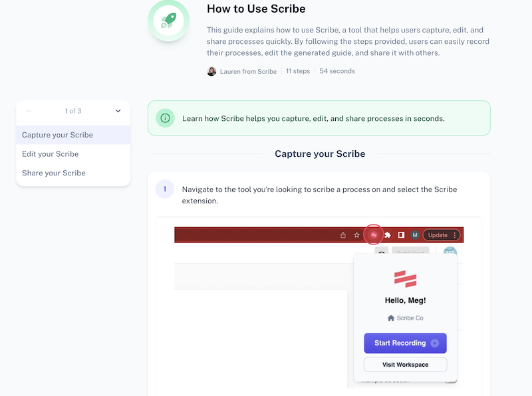
Task: Click the M profile avatar in the toolbar
Action: tap(416, 235)
